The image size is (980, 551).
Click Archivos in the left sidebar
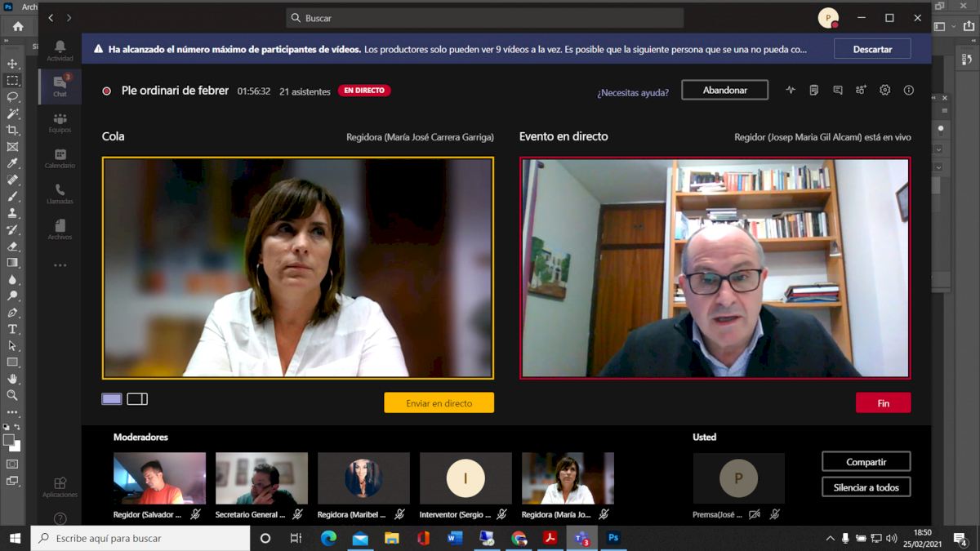(60, 229)
